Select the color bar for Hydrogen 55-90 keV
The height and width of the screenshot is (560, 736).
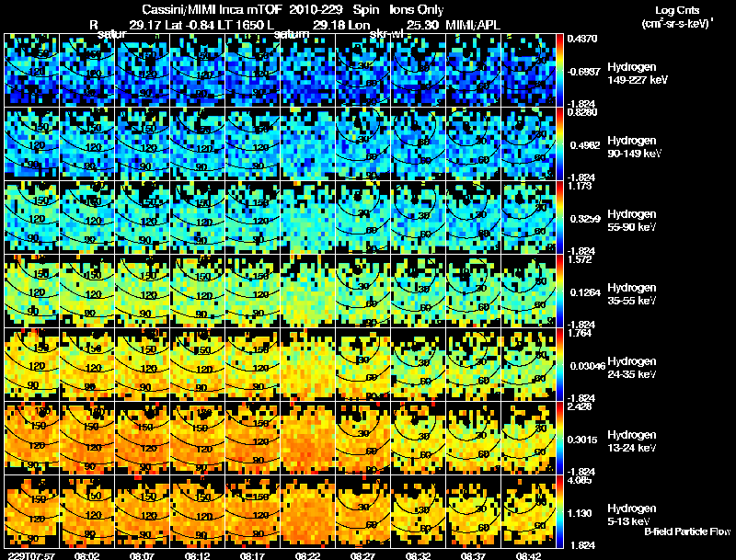tap(559, 218)
